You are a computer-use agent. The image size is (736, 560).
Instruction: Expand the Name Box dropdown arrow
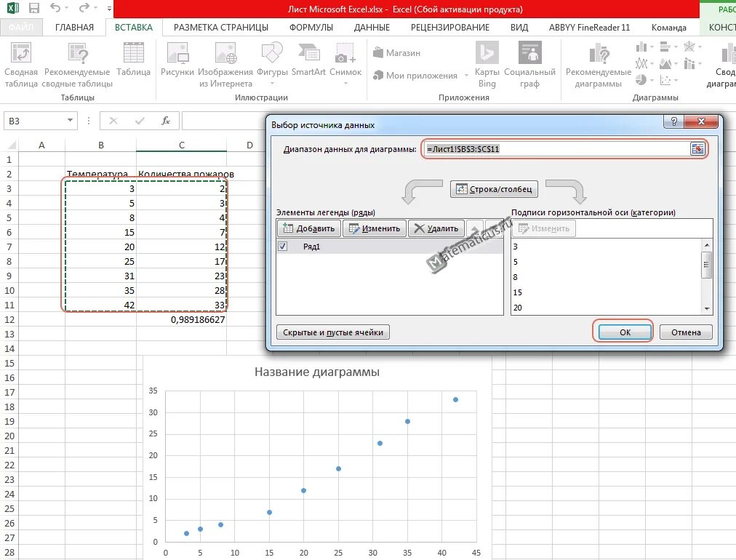[x=70, y=121]
